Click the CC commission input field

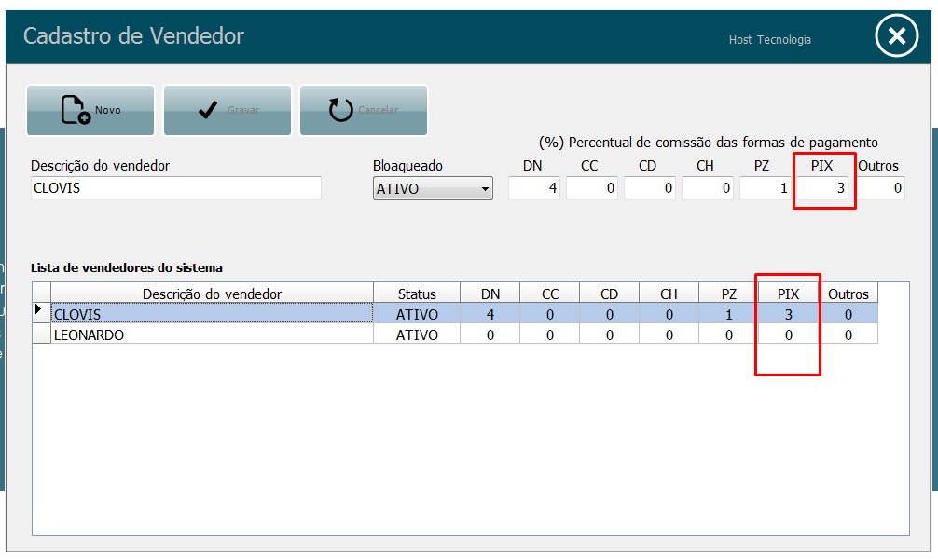[x=591, y=189]
